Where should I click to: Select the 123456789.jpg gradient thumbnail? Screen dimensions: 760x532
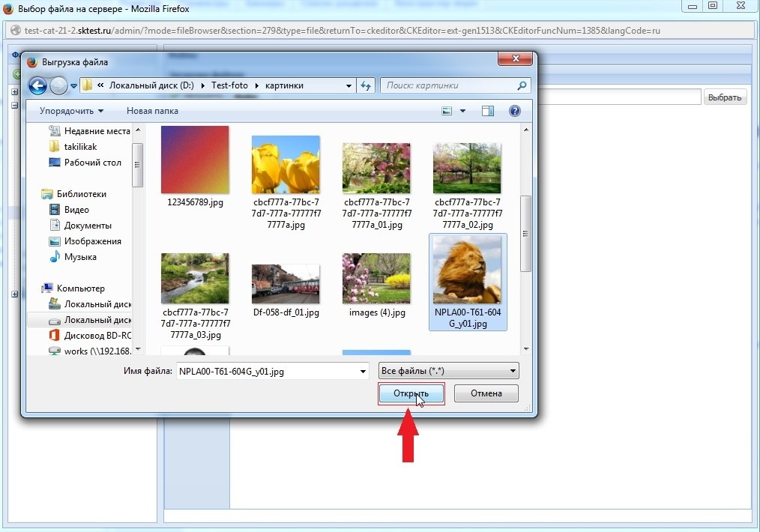195,160
